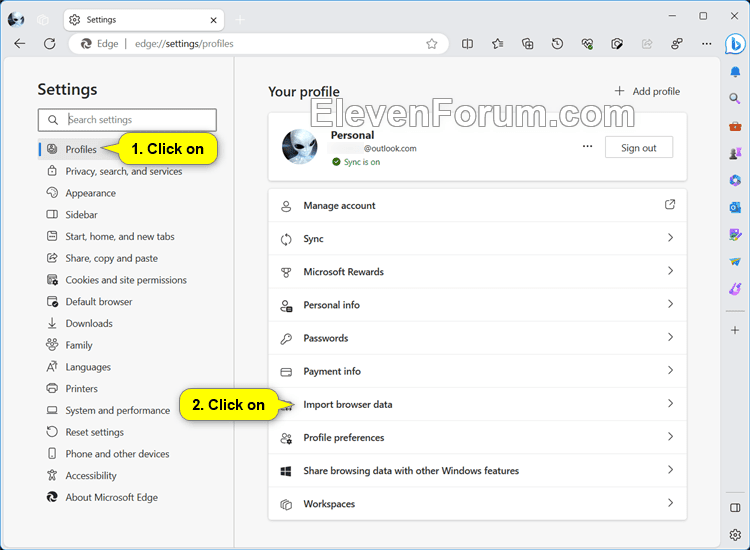Open Settings and more ellipsis menu
The image size is (750, 550).
(x=706, y=44)
